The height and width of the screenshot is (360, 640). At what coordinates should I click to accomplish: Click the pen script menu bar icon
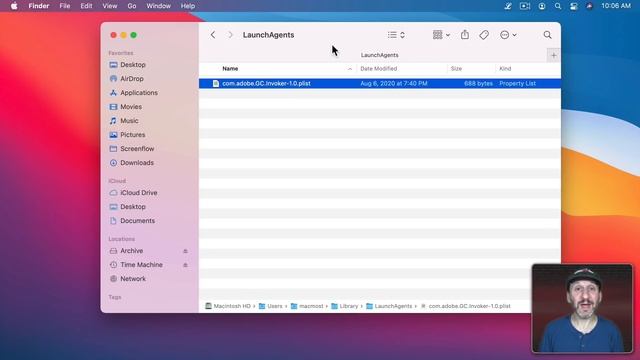point(508,6)
